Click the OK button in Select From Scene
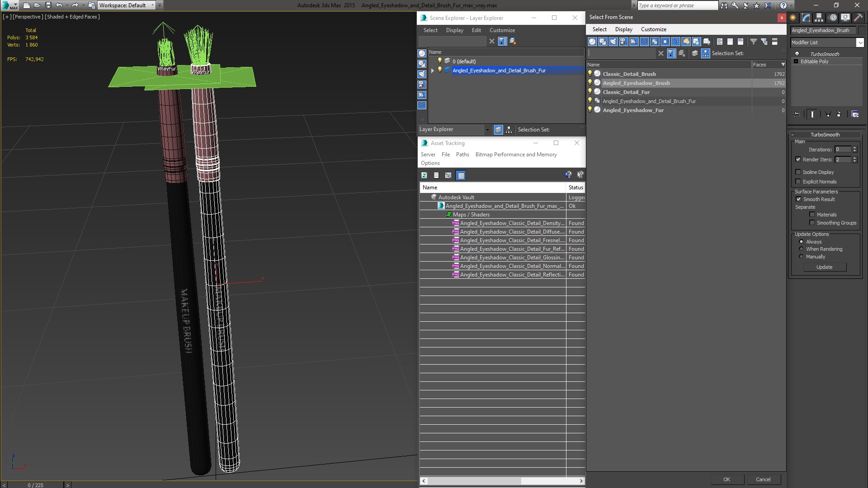Viewport: 868px width, 488px height. point(726,479)
